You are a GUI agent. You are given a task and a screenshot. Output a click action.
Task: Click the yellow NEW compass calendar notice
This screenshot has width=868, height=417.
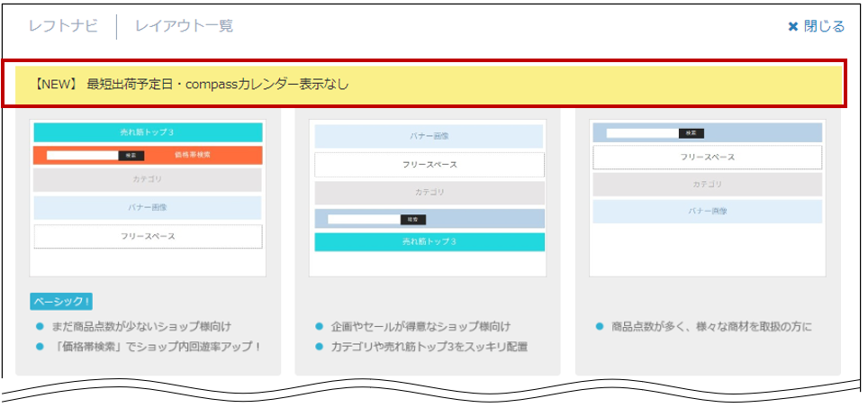point(429,84)
